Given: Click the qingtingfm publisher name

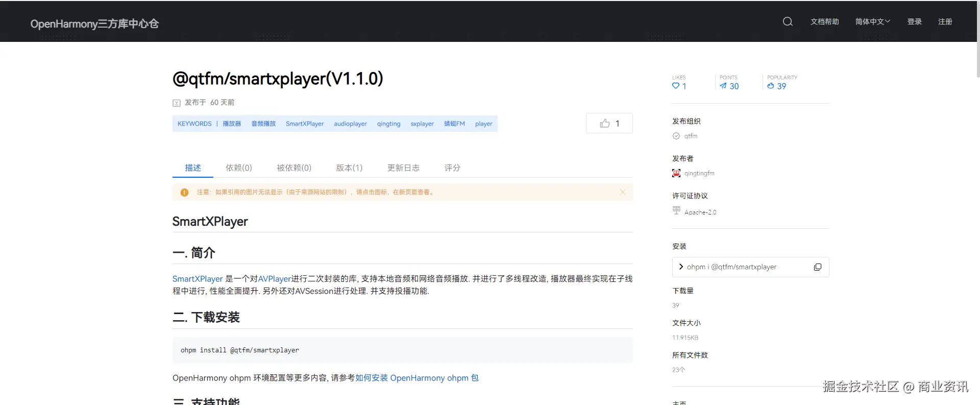Looking at the screenshot, I should [x=699, y=173].
